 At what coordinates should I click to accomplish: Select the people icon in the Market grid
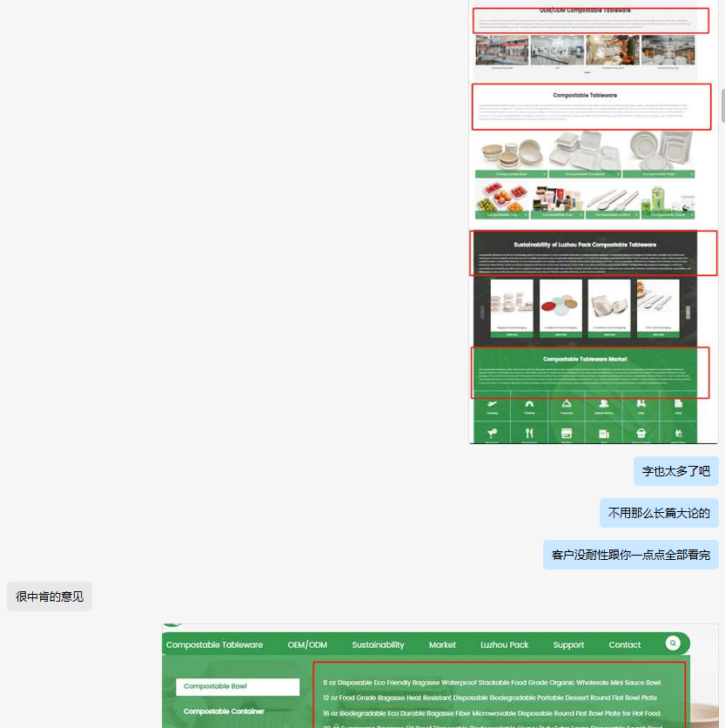603,405
